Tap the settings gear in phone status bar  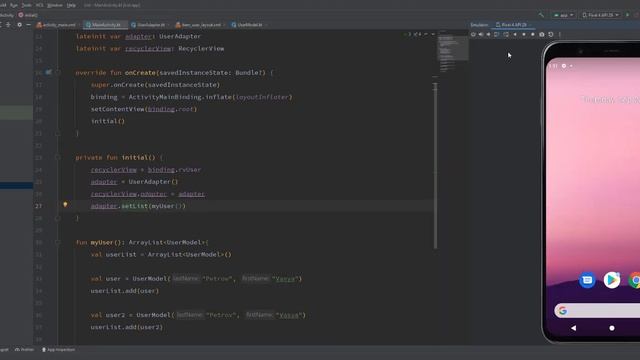[564, 66]
